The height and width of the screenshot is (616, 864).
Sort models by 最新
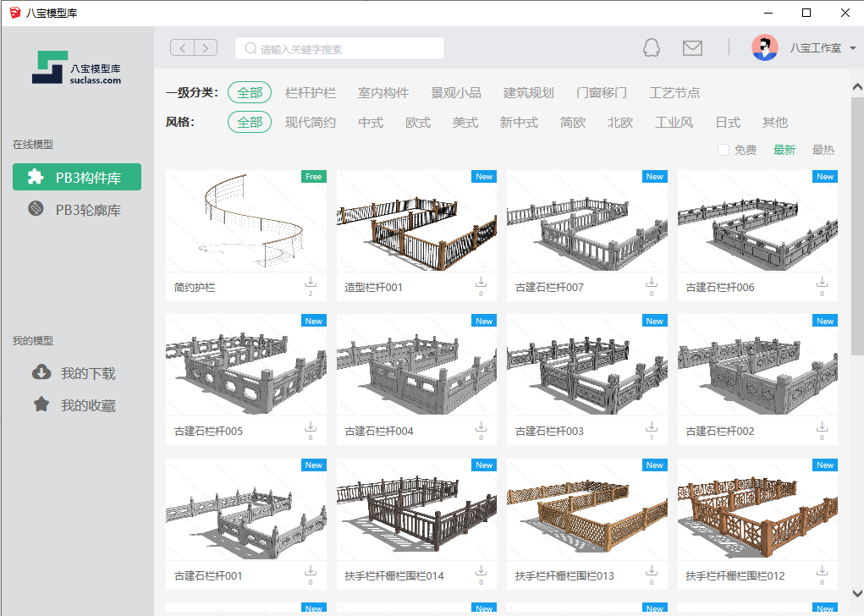[x=784, y=150]
